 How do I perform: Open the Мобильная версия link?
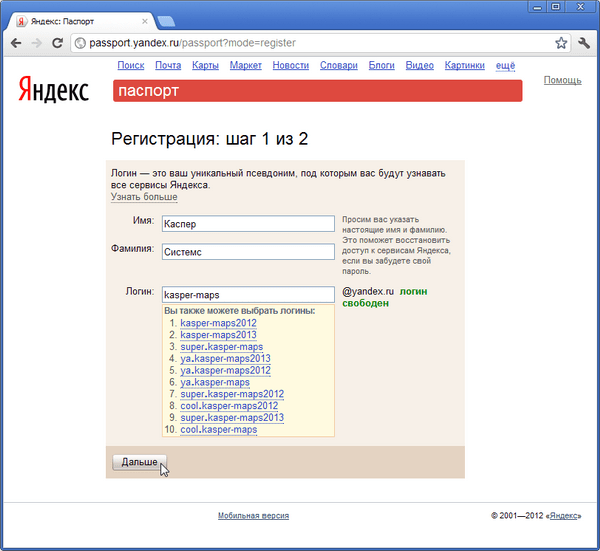[x=253, y=516]
